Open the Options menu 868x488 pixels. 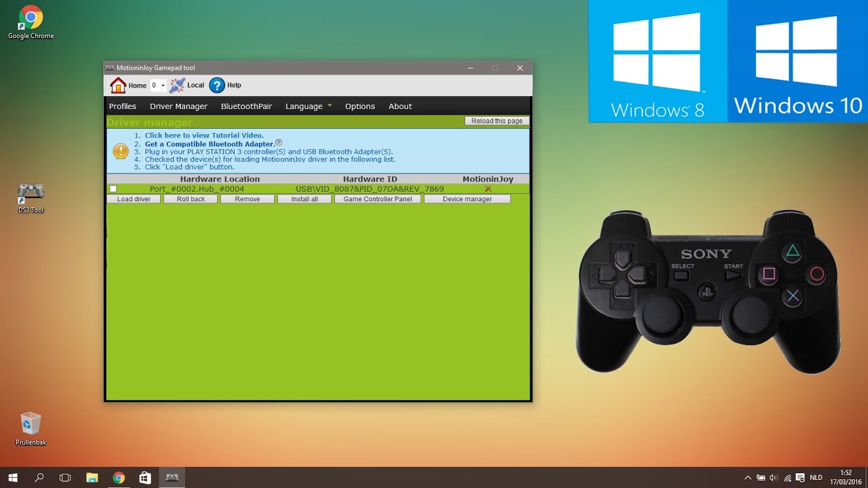tap(360, 106)
